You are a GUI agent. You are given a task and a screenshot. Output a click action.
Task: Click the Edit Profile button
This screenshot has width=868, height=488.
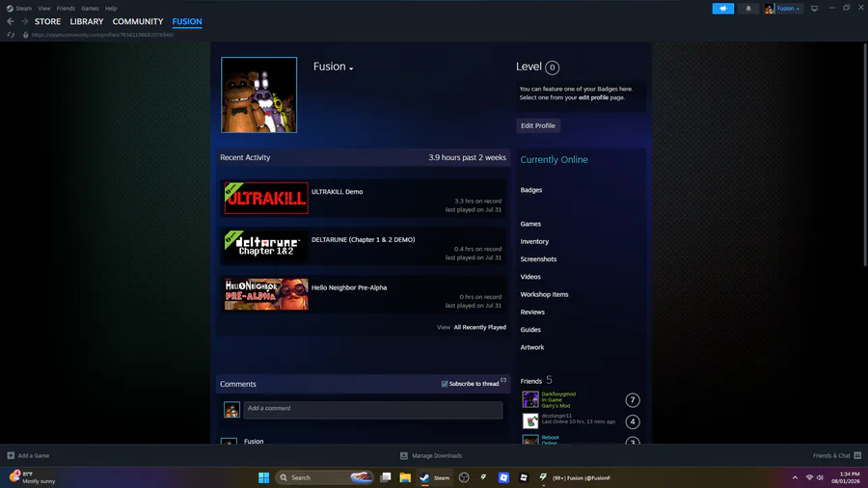pyautogui.click(x=538, y=125)
